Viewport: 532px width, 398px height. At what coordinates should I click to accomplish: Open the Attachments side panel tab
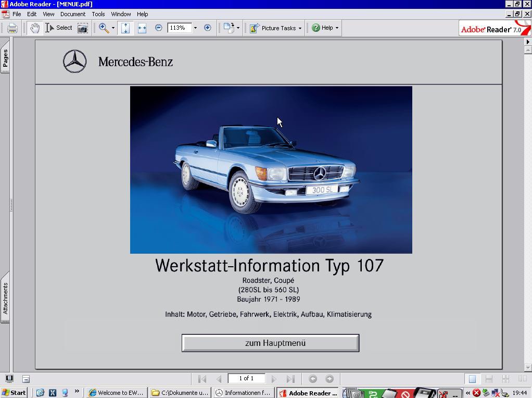5,298
